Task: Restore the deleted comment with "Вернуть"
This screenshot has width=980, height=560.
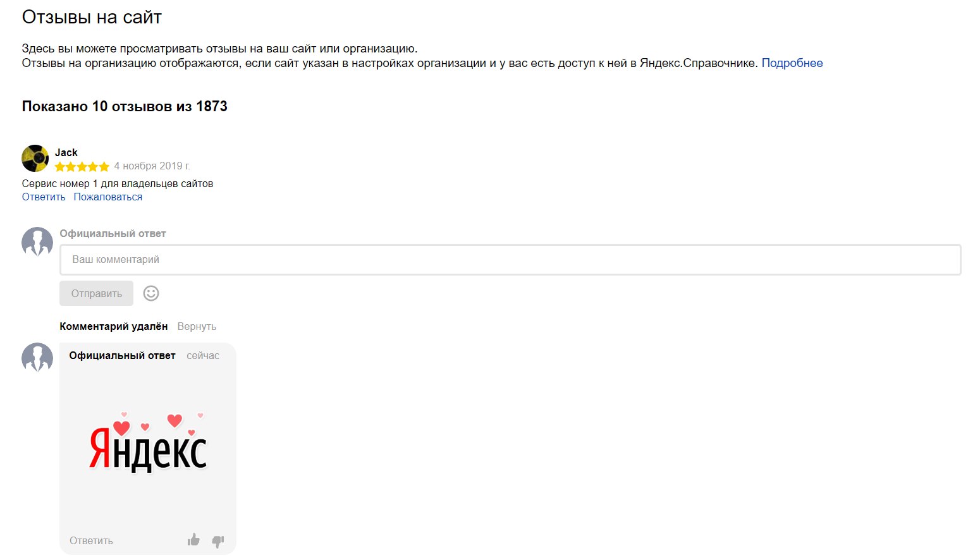Action: coord(197,327)
